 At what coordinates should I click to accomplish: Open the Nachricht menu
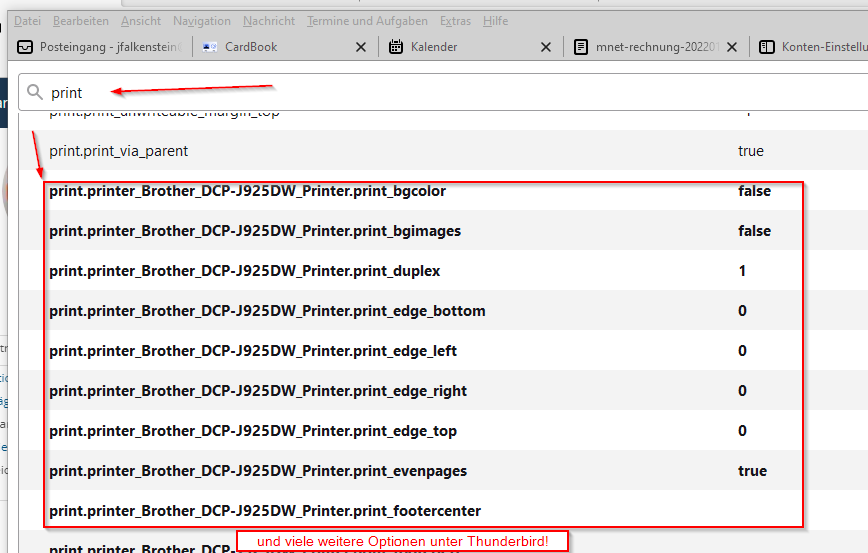click(268, 21)
